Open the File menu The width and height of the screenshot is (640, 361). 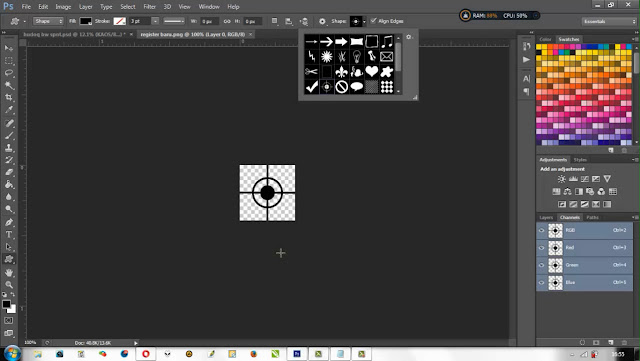26,7
